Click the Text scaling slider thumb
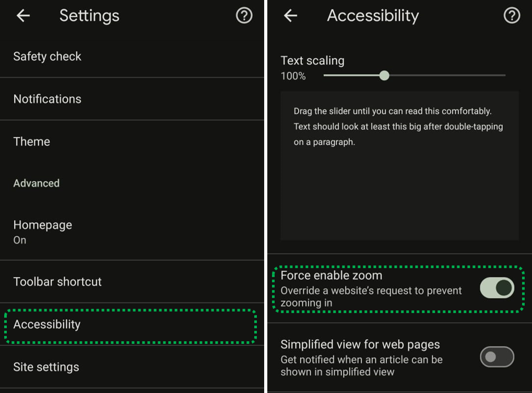The width and height of the screenshot is (532, 393). (384, 76)
